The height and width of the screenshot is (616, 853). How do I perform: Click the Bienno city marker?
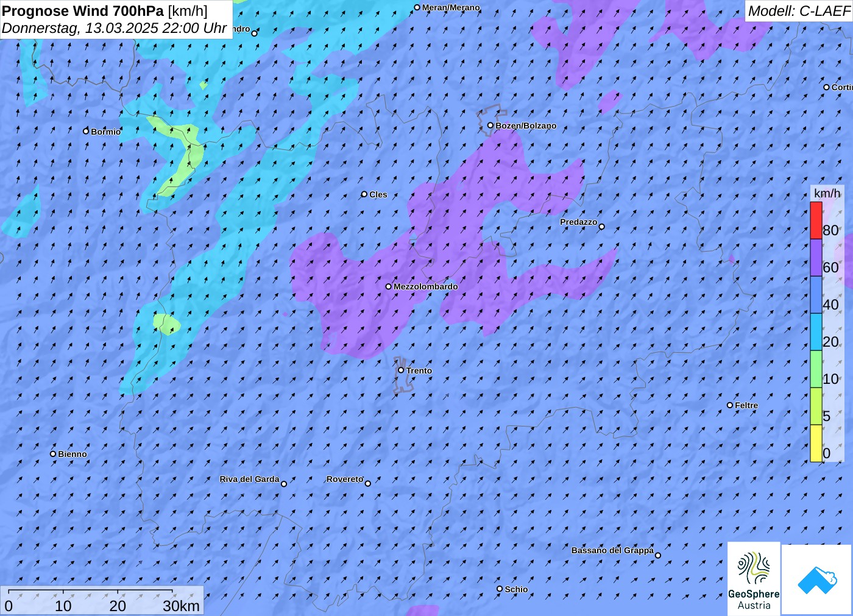[x=53, y=454]
